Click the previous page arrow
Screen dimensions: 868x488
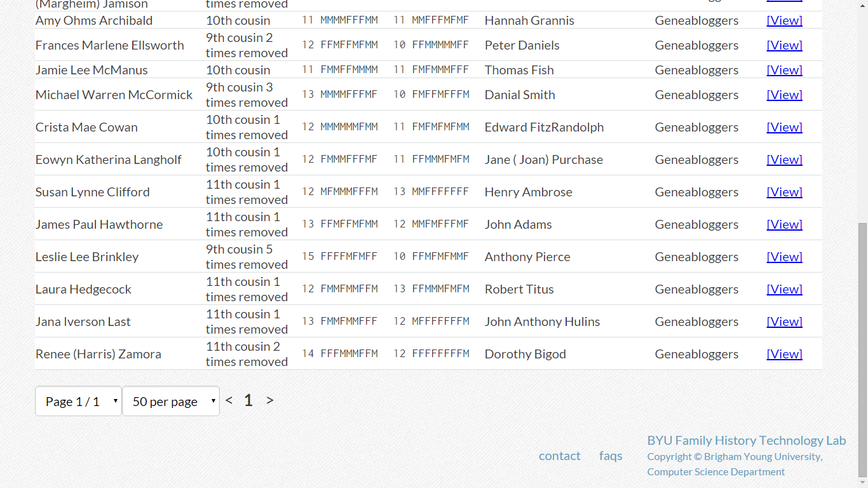click(x=228, y=400)
